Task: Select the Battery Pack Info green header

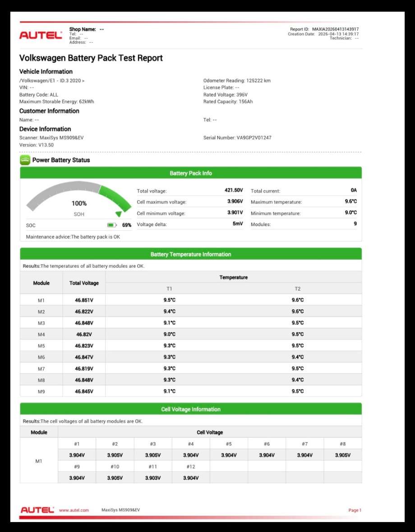Action: point(190,173)
